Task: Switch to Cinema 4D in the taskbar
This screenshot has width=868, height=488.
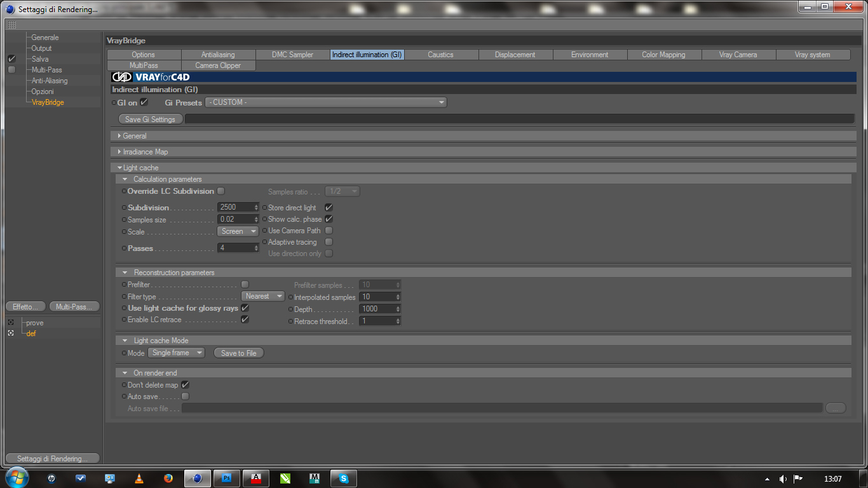Action: coord(198,478)
